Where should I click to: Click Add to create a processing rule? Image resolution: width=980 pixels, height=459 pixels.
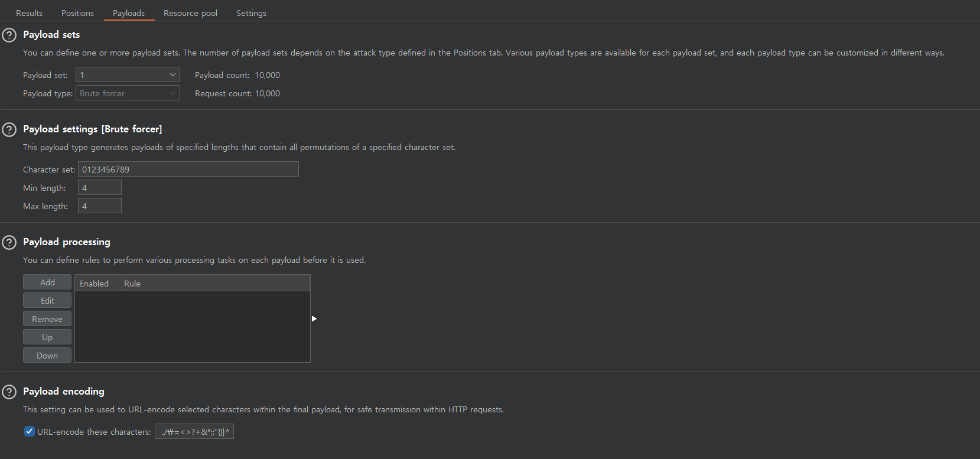pyautogui.click(x=47, y=282)
